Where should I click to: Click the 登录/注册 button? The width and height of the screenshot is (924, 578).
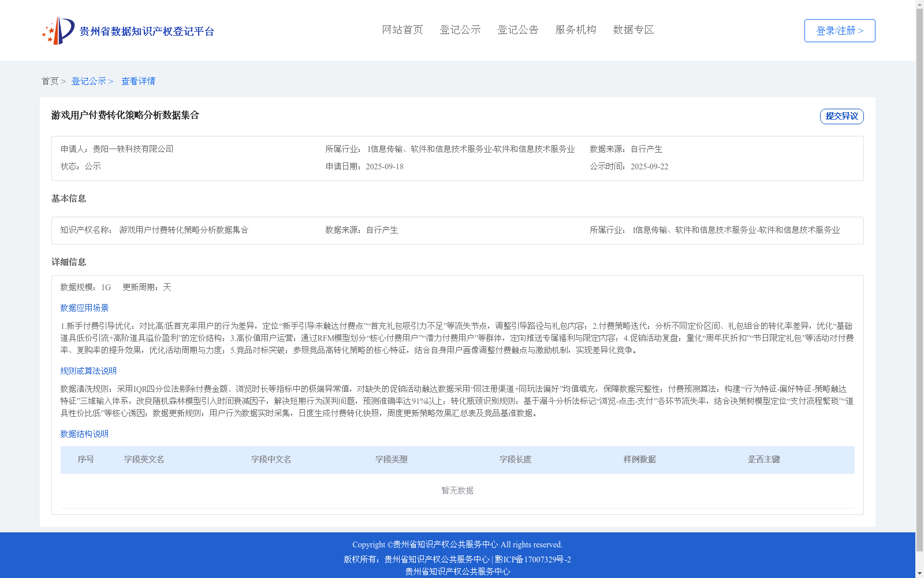840,31
